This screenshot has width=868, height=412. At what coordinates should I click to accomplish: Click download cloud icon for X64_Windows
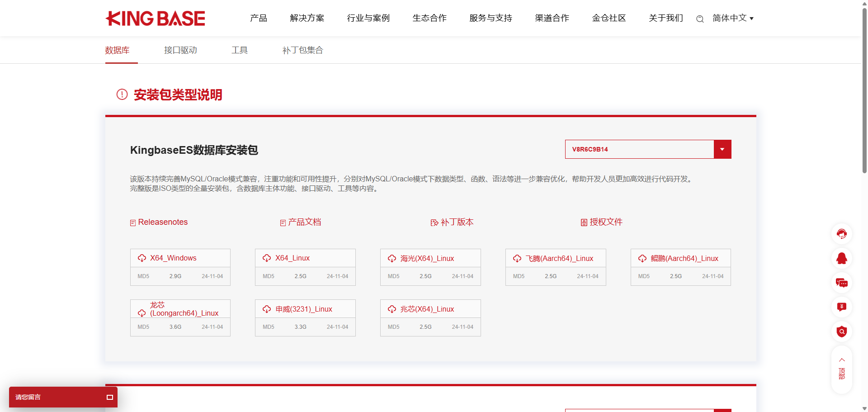pyautogui.click(x=142, y=258)
